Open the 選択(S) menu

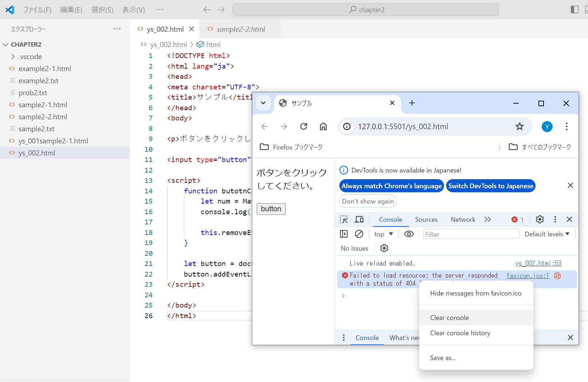coord(102,10)
